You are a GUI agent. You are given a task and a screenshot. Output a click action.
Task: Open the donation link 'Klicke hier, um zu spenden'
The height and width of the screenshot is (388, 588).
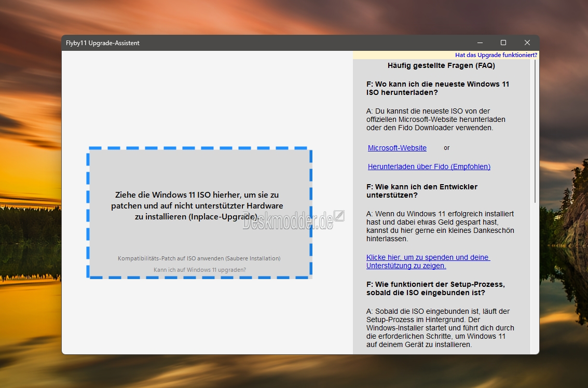tap(428, 261)
